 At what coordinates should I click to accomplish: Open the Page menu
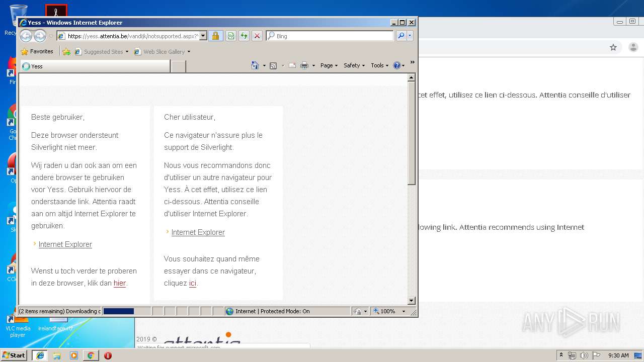click(x=329, y=65)
